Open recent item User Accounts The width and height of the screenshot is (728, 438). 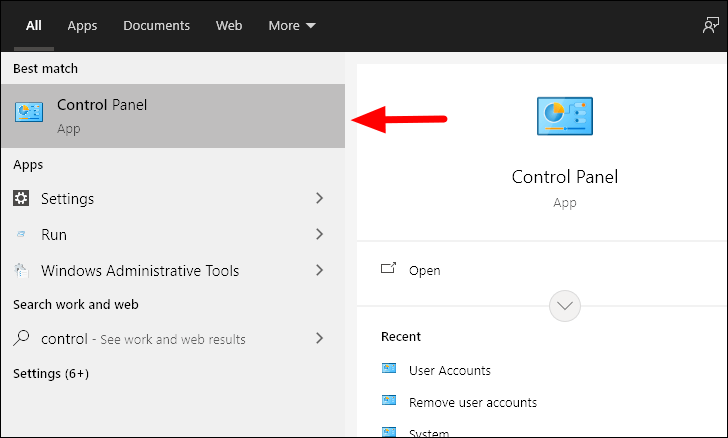tap(449, 370)
